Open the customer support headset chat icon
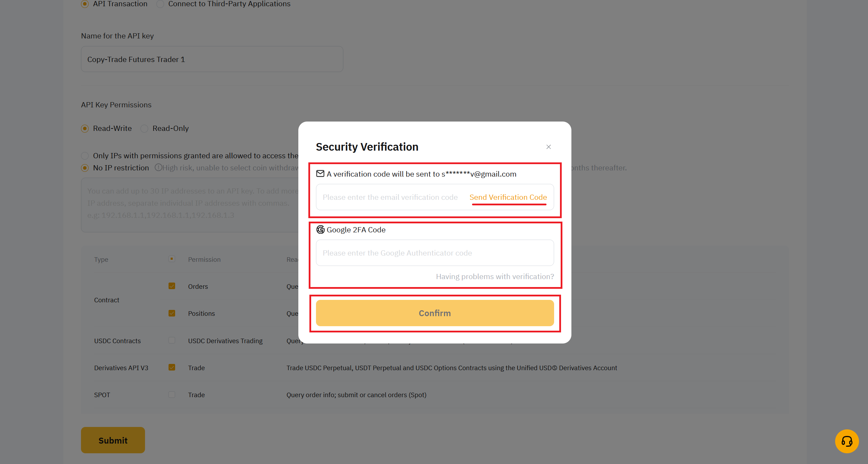Screen dimensions: 868x464 click(847, 441)
